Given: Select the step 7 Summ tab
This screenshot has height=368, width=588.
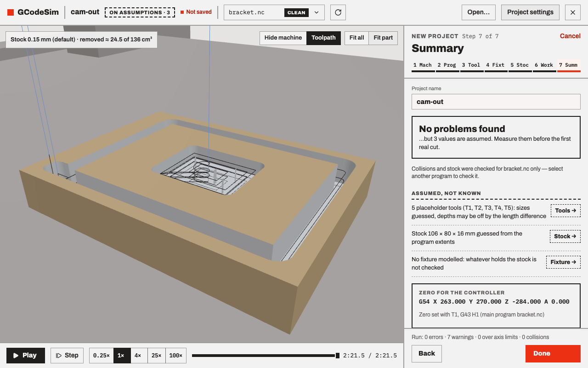Looking at the screenshot, I should click(569, 65).
